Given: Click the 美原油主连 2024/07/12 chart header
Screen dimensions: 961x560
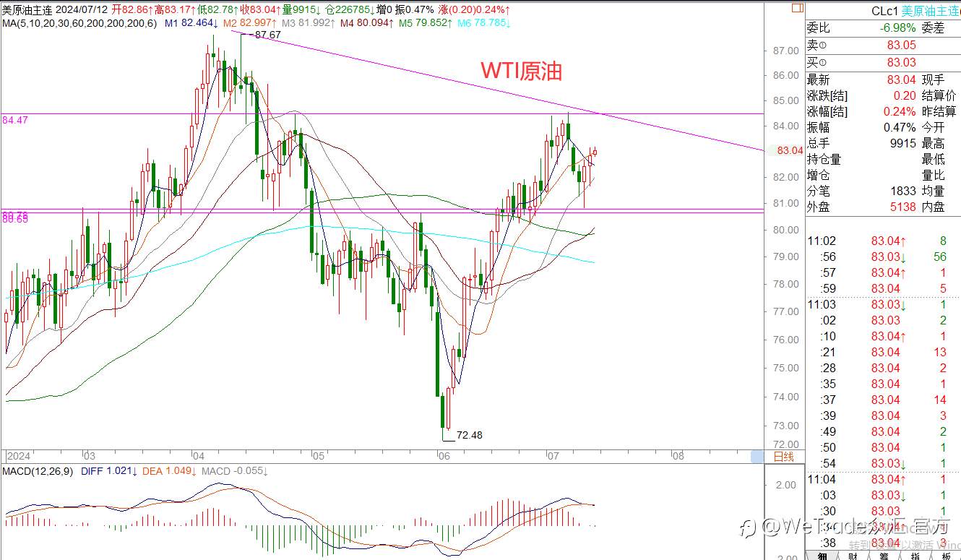Looking at the screenshot, I should (54, 10).
